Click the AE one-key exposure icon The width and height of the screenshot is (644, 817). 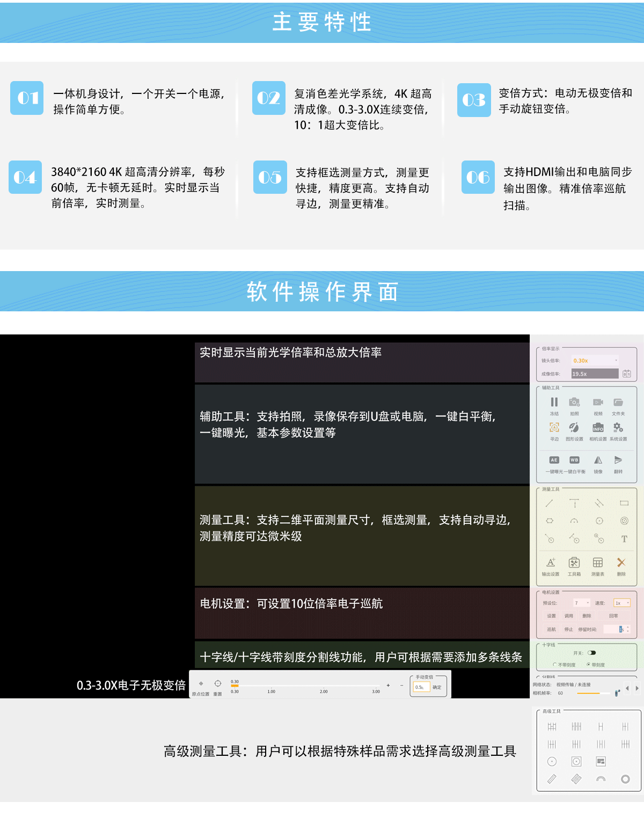[554, 460]
